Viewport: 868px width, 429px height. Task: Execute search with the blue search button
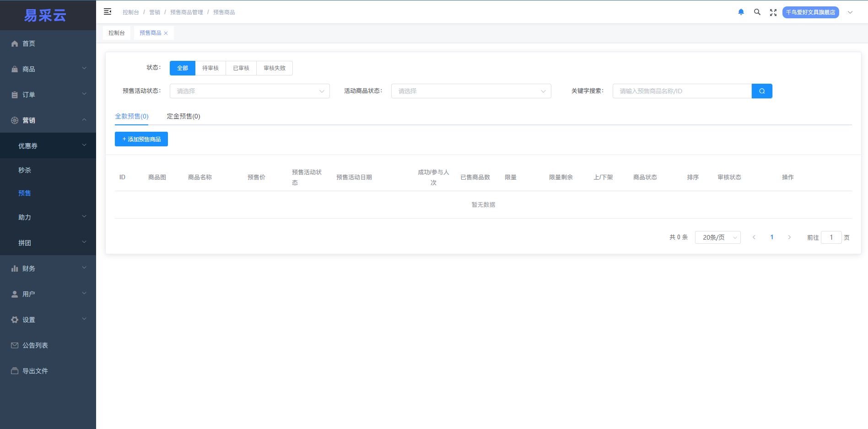pos(761,91)
